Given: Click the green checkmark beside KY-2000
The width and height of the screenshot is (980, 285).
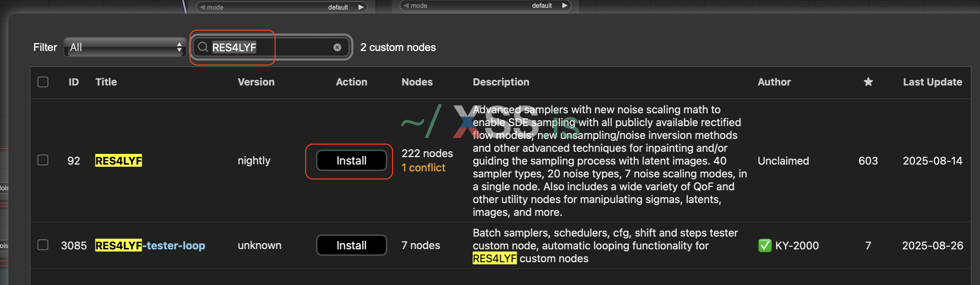Looking at the screenshot, I should (764, 245).
